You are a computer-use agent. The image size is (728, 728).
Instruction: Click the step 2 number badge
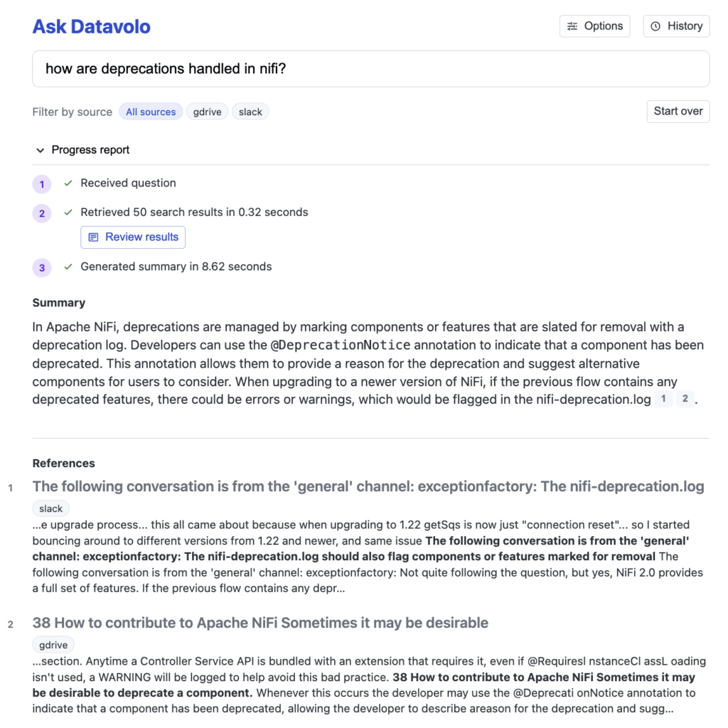coord(42,213)
